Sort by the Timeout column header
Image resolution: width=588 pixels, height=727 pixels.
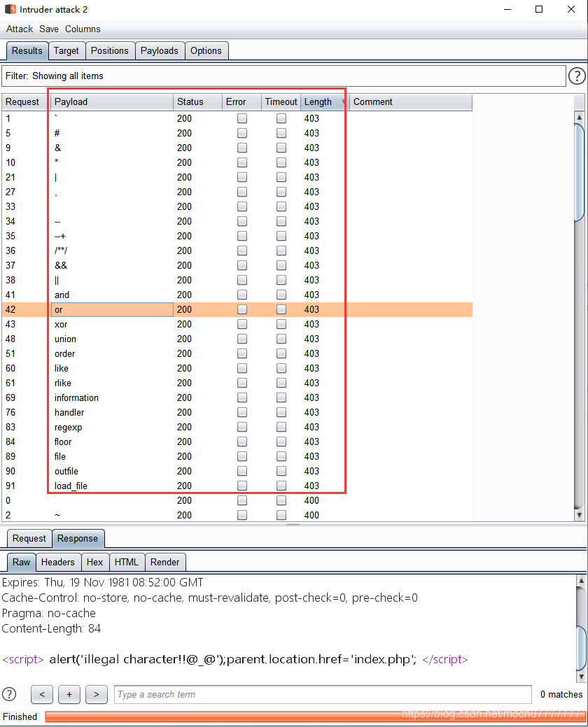281,102
